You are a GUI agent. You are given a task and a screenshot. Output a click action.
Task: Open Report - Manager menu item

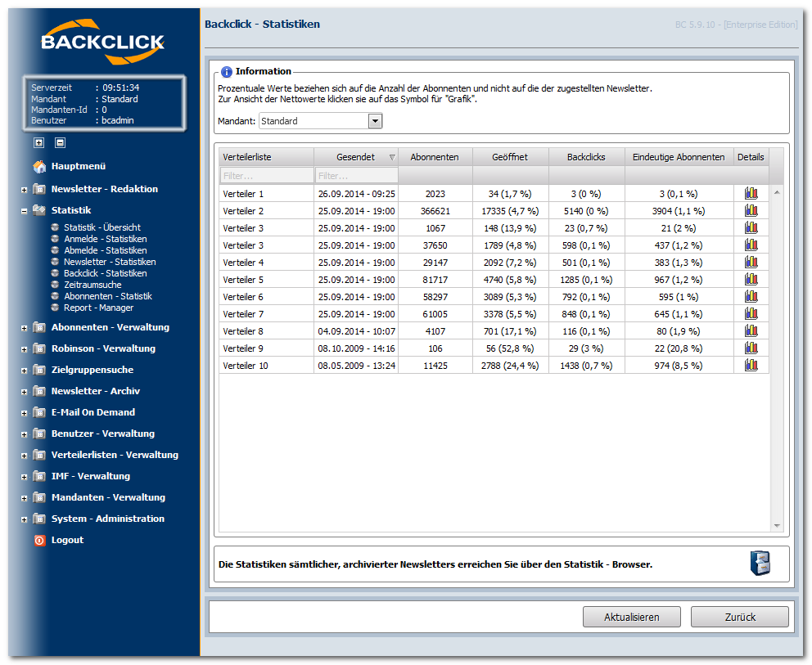[x=98, y=308]
